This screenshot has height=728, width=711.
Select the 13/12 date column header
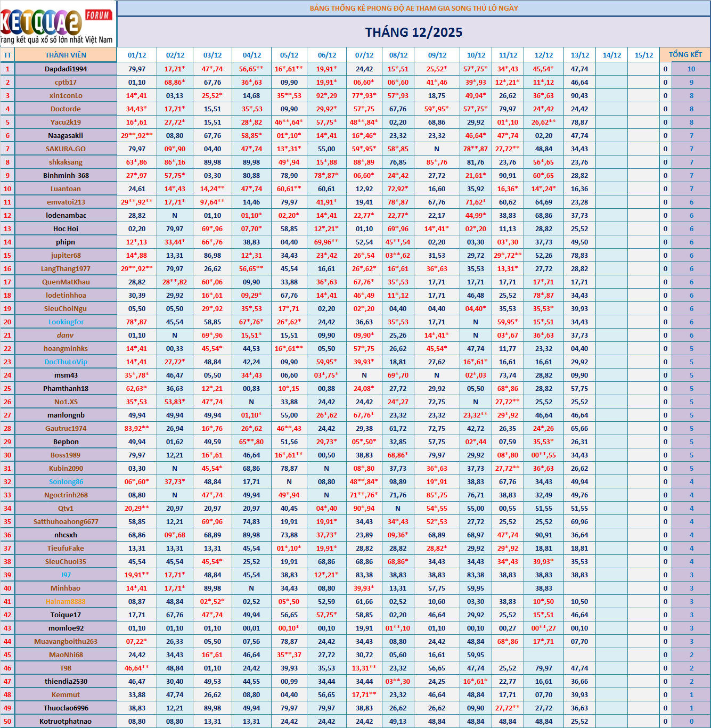coord(579,55)
